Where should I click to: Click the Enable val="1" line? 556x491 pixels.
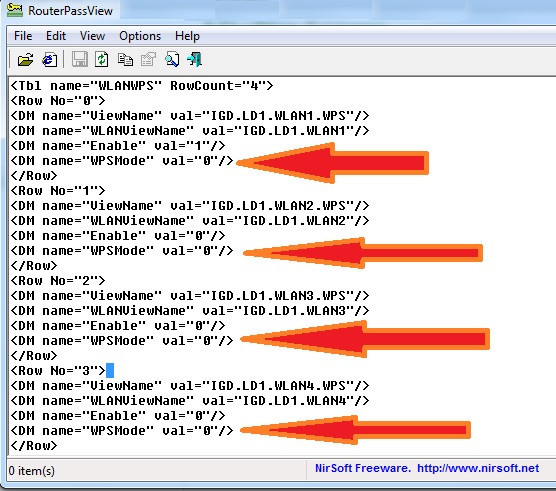click(x=118, y=145)
